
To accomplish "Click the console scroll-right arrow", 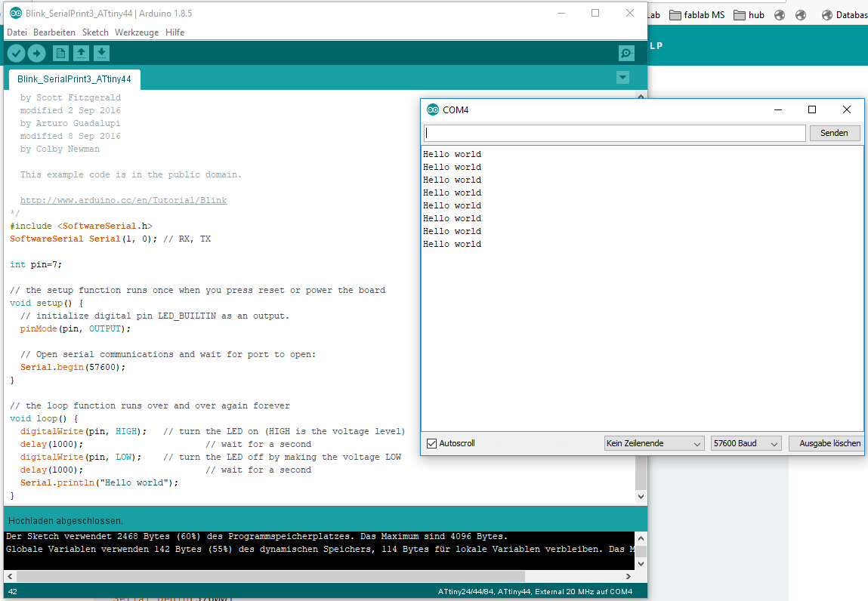I will click(x=629, y=576).
